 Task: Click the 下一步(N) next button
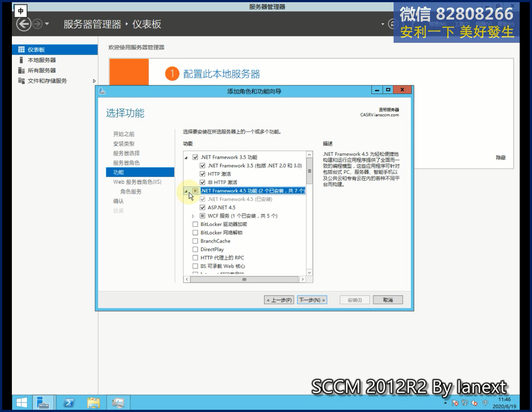[312, 300]
